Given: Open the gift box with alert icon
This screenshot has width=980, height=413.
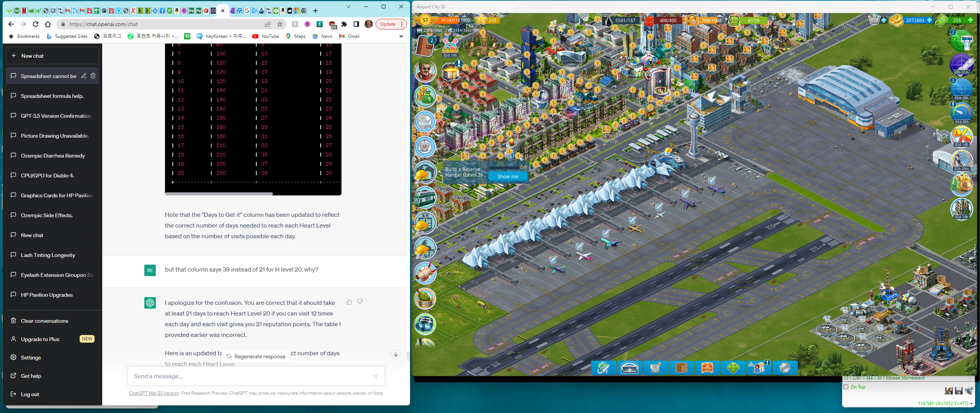Looking at the screenshot, I should tap(452, 71).
